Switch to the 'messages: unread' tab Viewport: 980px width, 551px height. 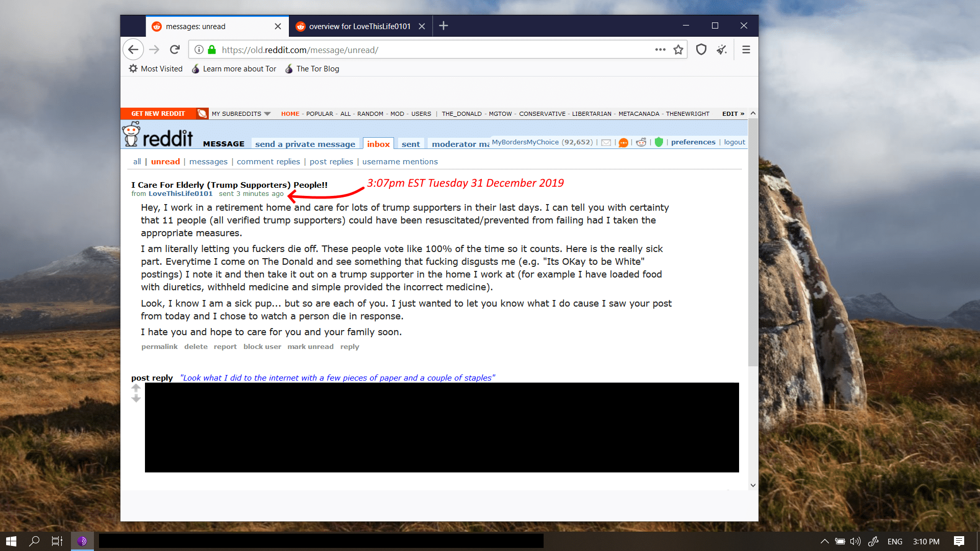pos(217,26)
